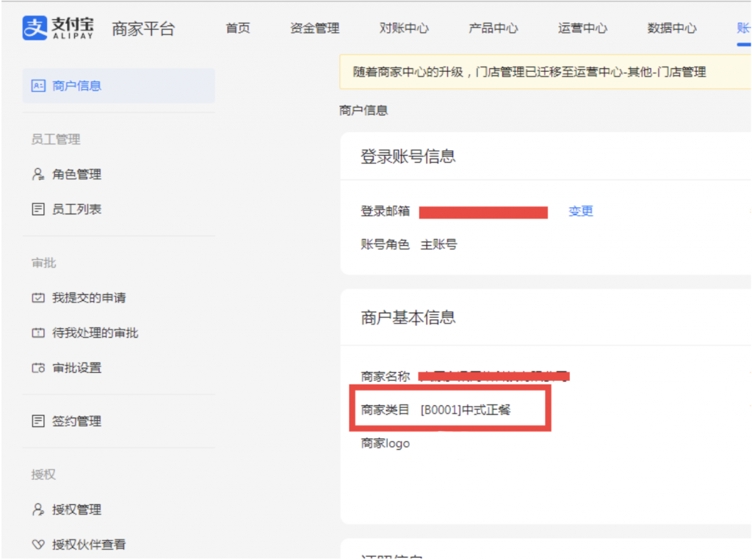Screen dimensions: 752x560
Task: Select the 签约管理 document icon
Action: pyautogui.click(x=37, y=421)
